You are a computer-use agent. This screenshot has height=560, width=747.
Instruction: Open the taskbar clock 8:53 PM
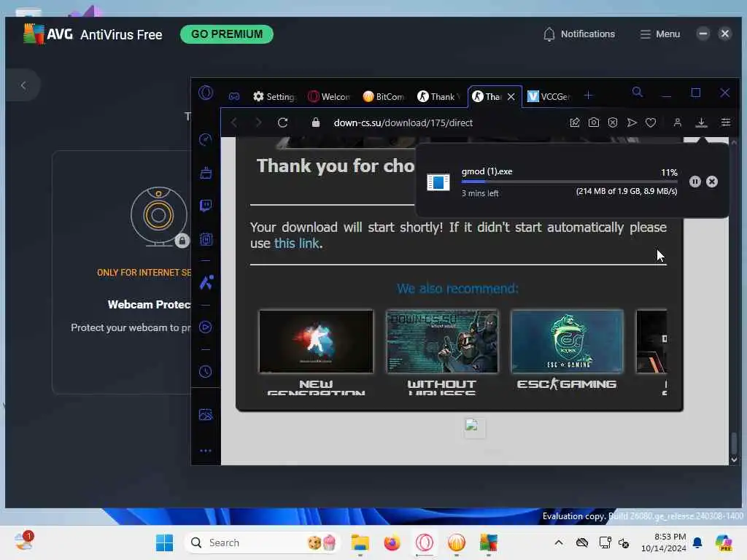(x=663, y=542)
